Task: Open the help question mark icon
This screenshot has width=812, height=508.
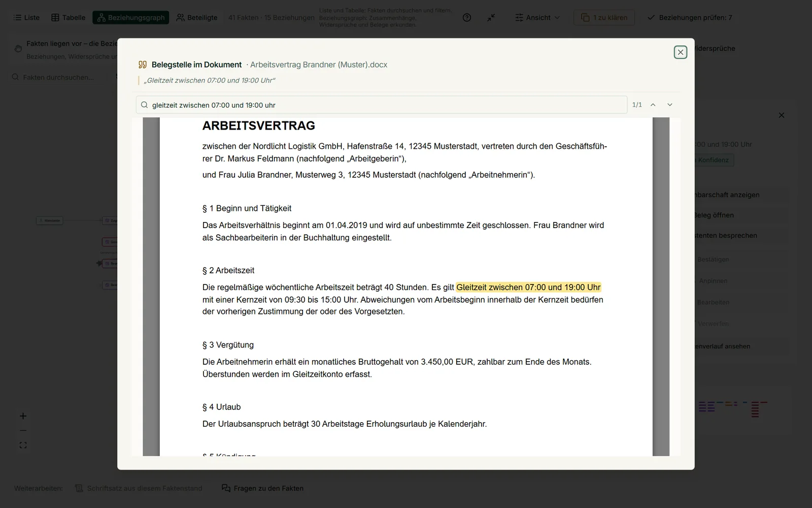Action: [467, 17]
